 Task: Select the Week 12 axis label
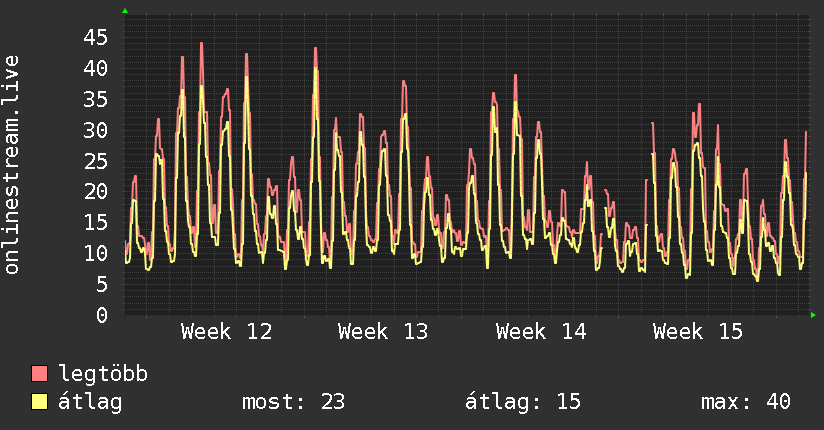pos(226,332)
